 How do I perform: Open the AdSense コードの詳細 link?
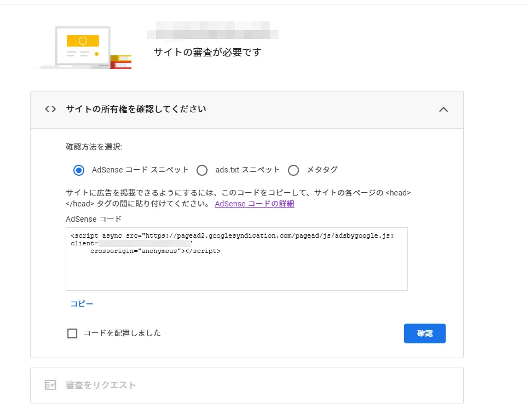coord(255,204)
